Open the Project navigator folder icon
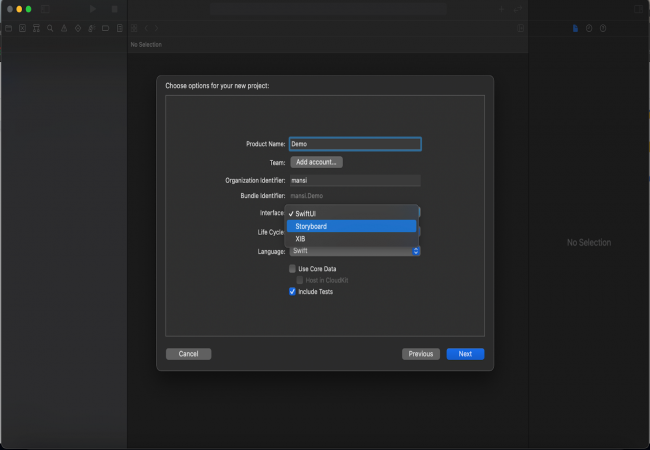The height and width of the screenshot is (450, 650). coord(8,28)
